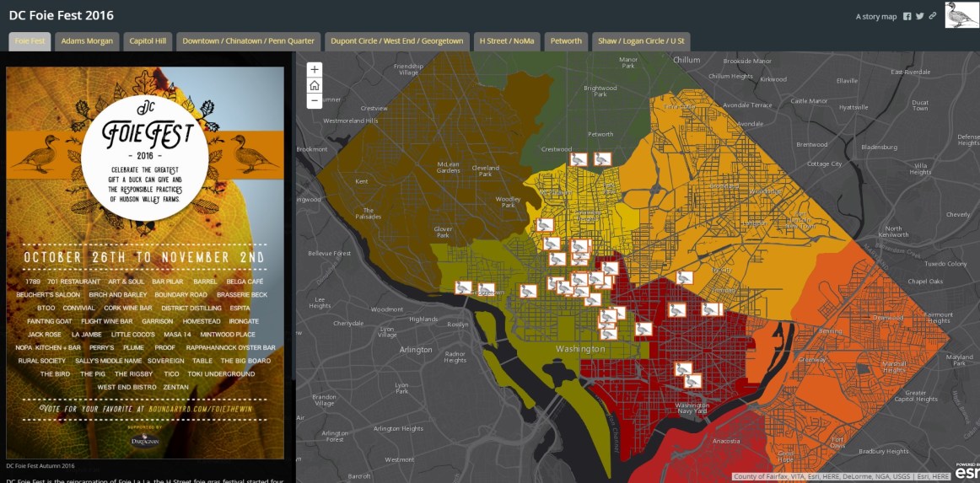Zoom in on the map
The height and width of the screenshot is (483, 980).
tap(315, 70)
